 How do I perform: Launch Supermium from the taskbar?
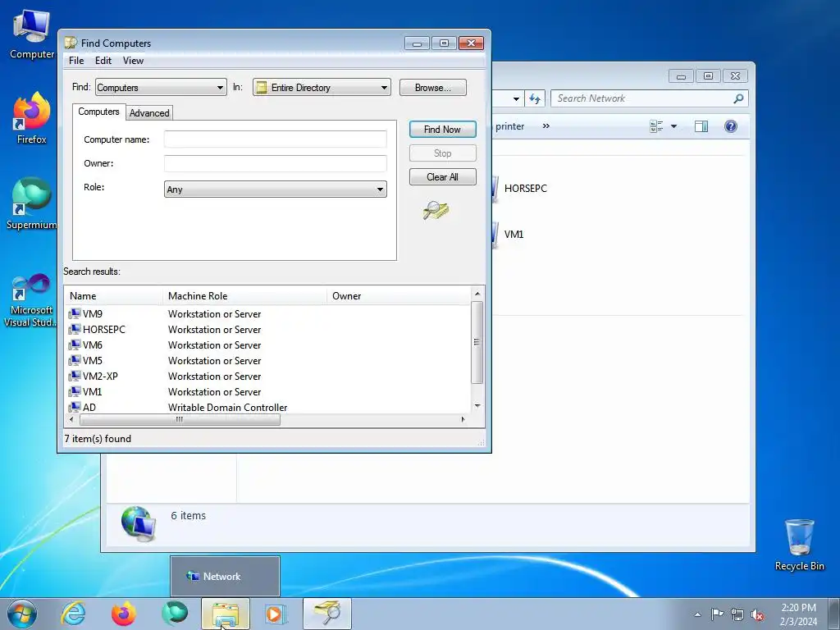click(x=175, y=614)
